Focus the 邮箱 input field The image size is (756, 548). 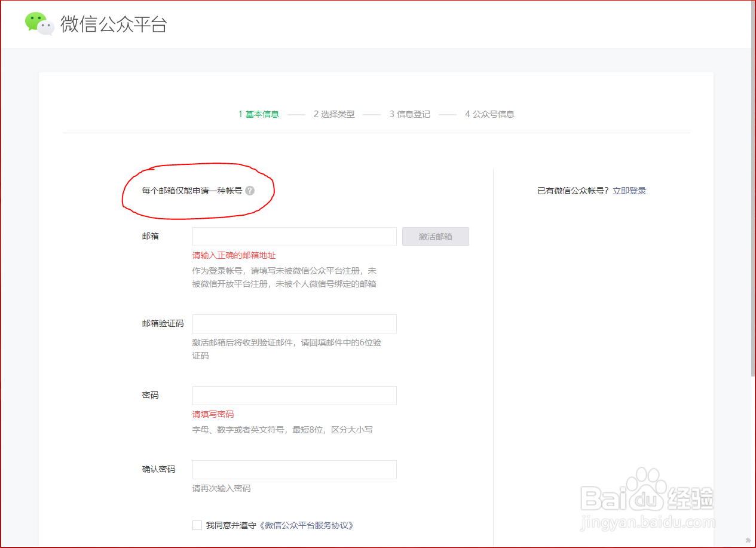pyautogui.click(x=295, y=237)
